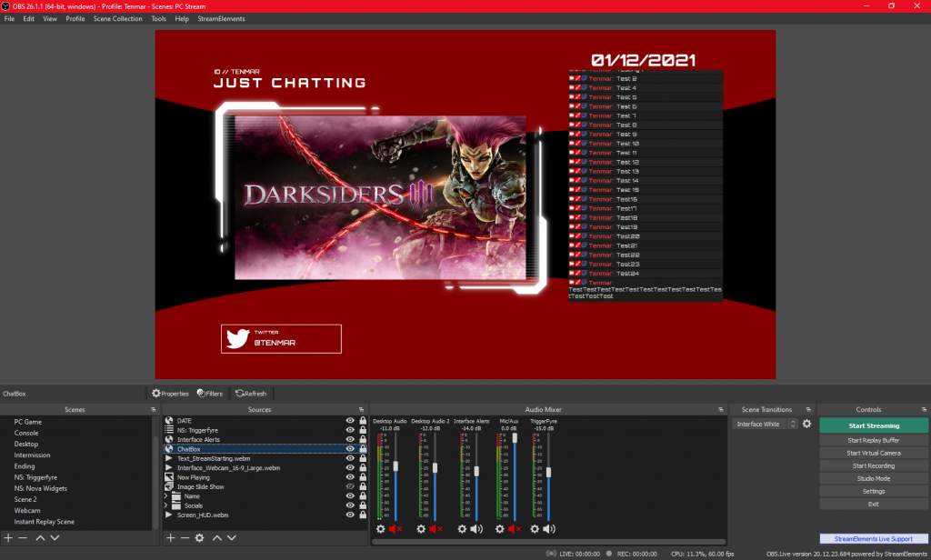Open the Edit menu
931x560 pixels.
[28, 18]
